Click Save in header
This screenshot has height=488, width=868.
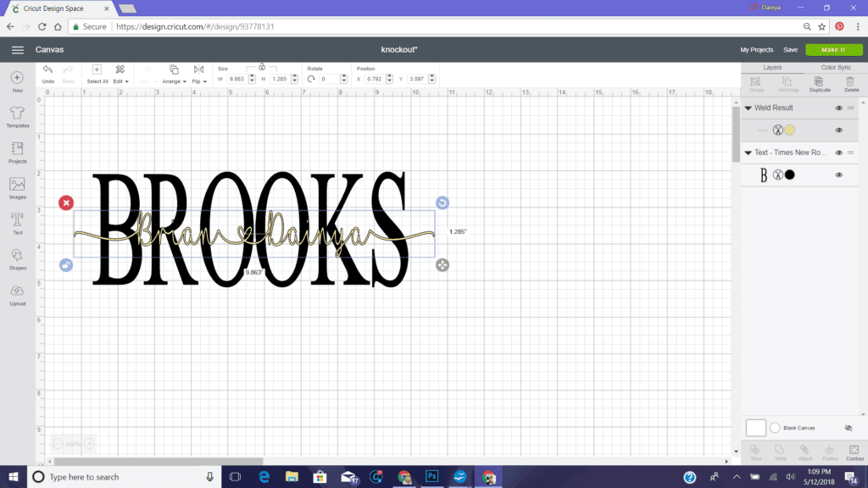coord(790,50)
